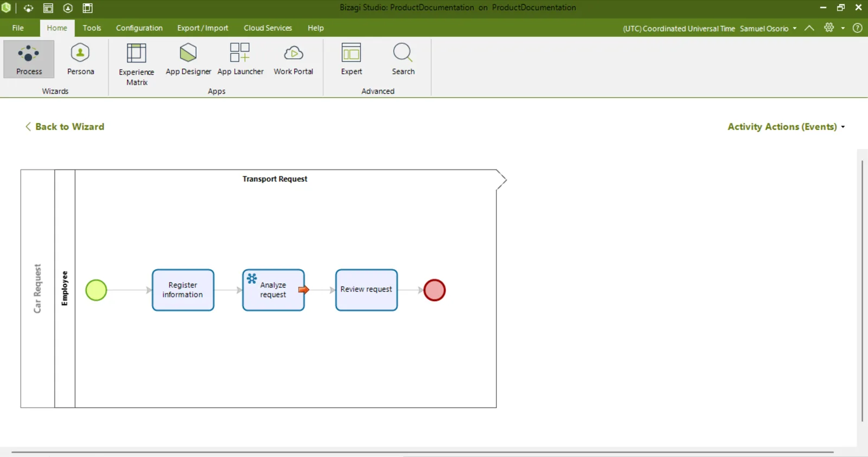Open the Persona wizard
The width and height of the screenshot is (868, 457).
click(80, 59)
